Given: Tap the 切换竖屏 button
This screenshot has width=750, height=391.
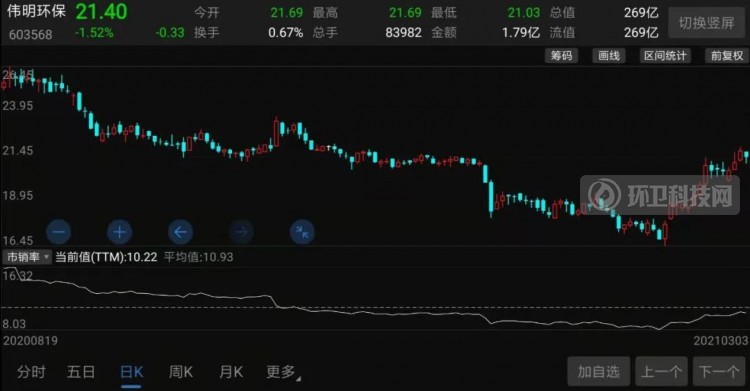Looking at the screenshot, I should tap(706, 22).
